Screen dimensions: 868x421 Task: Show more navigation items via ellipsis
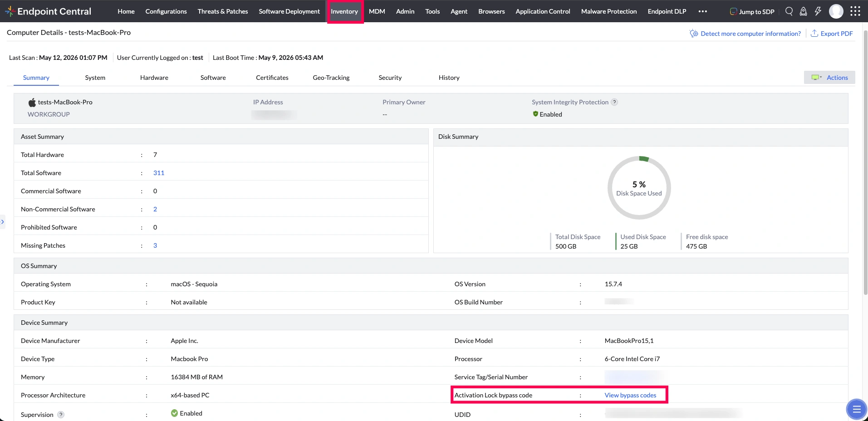(702, 11)
